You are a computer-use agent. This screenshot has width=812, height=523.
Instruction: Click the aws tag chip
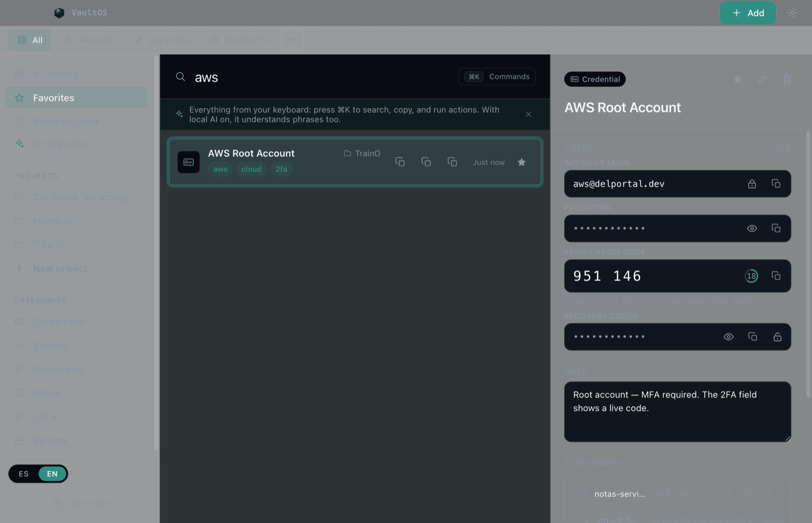(x=220, y=169)
